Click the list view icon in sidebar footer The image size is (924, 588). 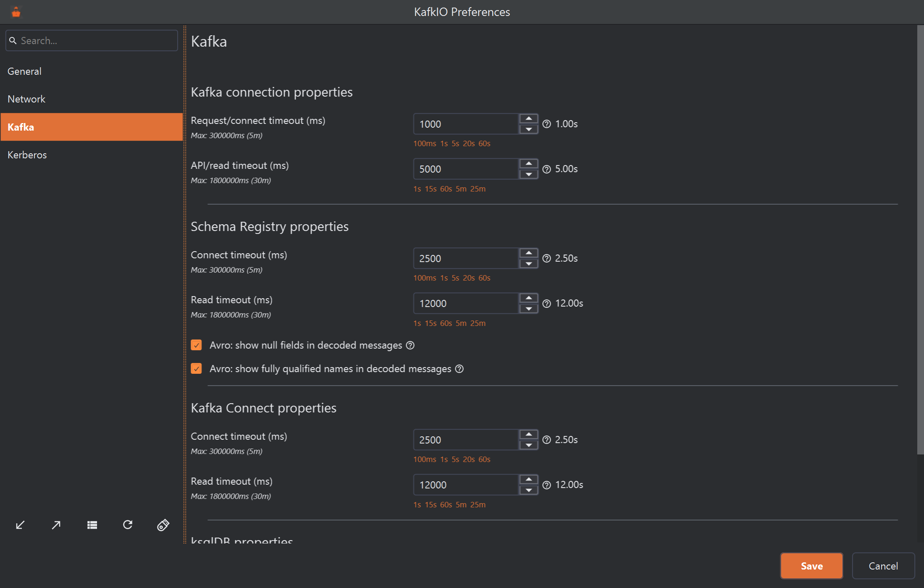[x=92, y=525]
